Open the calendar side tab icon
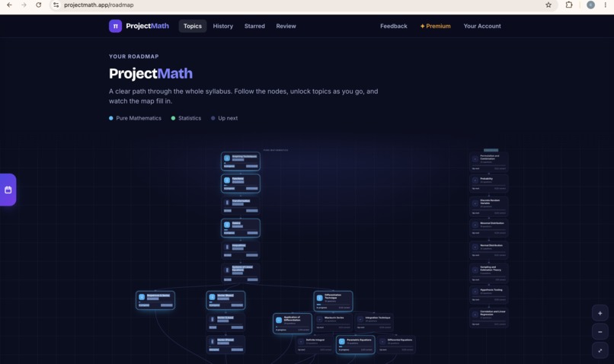 (8, 190)
